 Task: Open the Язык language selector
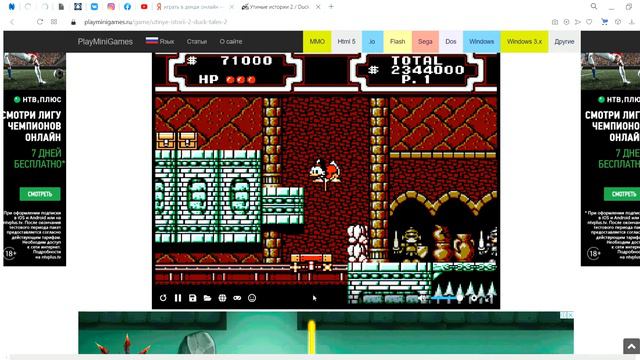(160, 41)
